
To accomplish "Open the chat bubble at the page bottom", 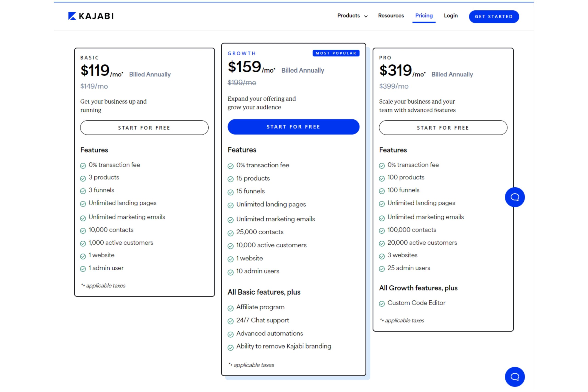I will tap(515, 377).
